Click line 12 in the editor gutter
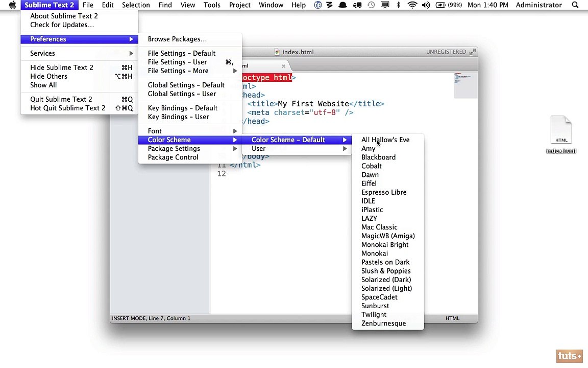Image resolution: width=588 pixels, height=368 pixels. pos(222,174)
